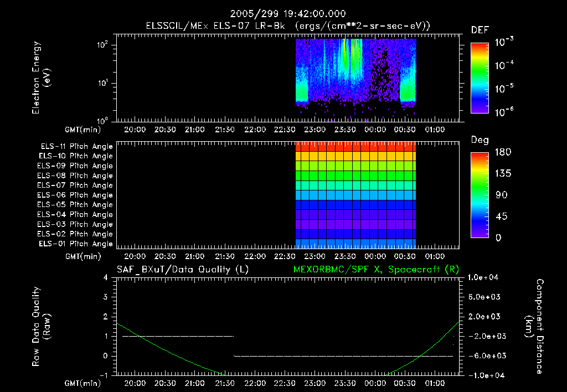
Task: Select GMT(min) label under the spectrogram
Action: point(83,130)
